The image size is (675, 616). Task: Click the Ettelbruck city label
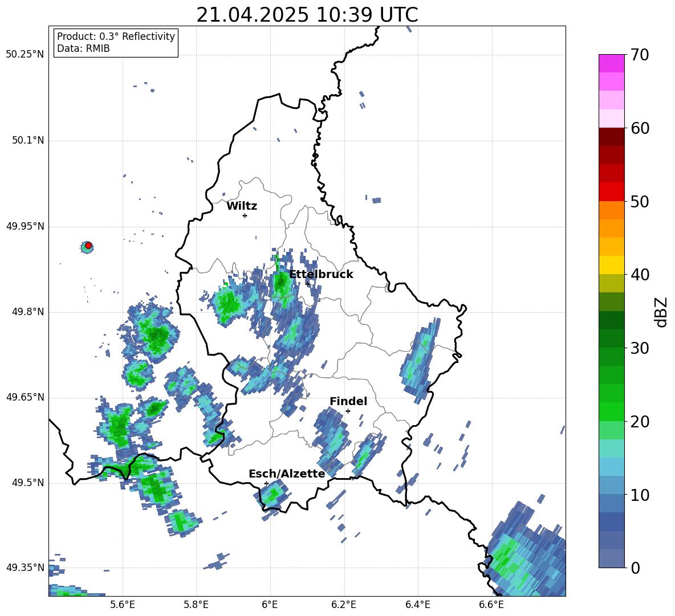(x=321, y=275)
